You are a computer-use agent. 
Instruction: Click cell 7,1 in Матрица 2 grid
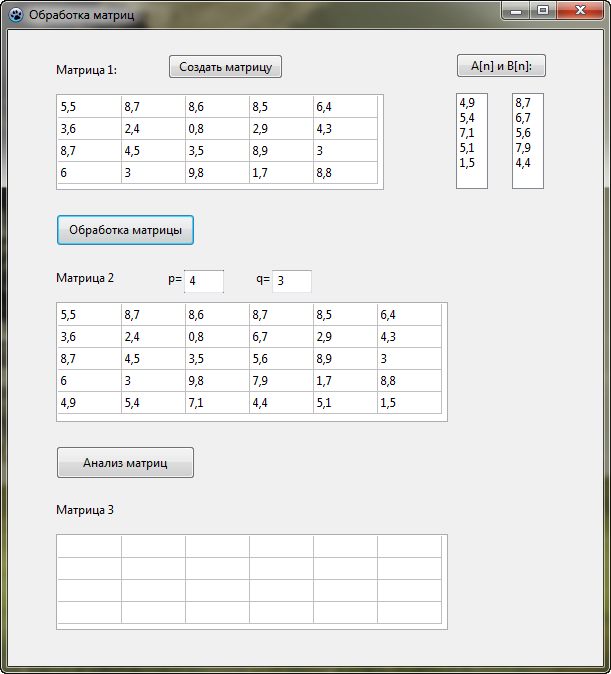coord(218,402)
